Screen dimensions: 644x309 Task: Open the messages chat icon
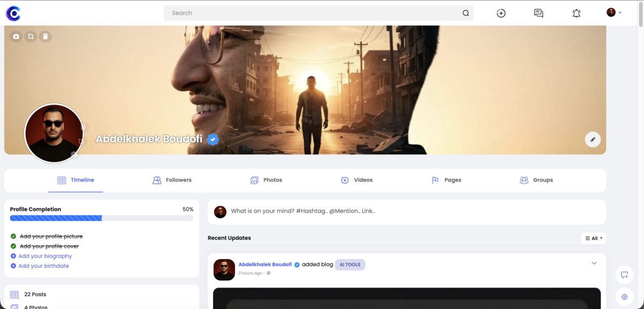538,13
